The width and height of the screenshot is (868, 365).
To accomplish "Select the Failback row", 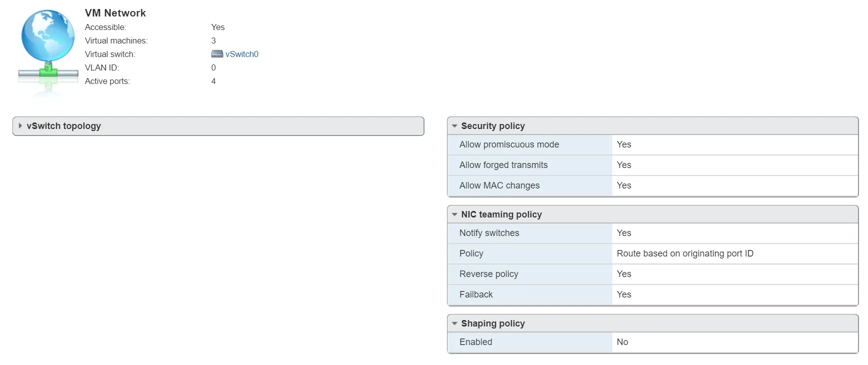I will tap(475, 294).
